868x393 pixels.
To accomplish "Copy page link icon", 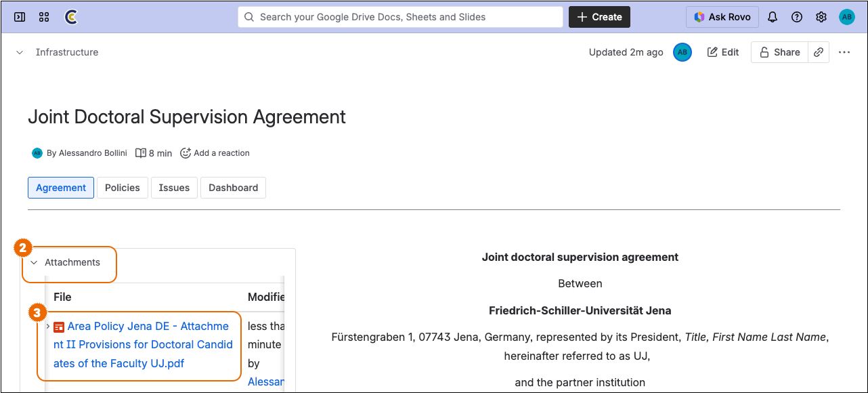I will click(819, 52).
